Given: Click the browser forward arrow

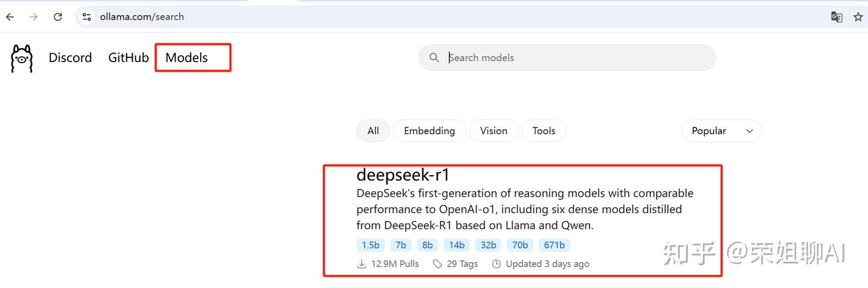Looking at the screenshot, I should tap(34, 17).
